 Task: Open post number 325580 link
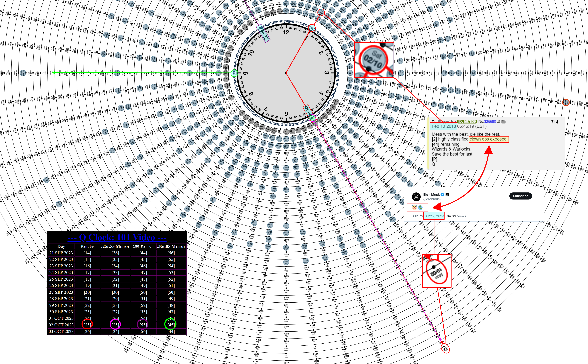pyautogui.click(x=490, y=122)
